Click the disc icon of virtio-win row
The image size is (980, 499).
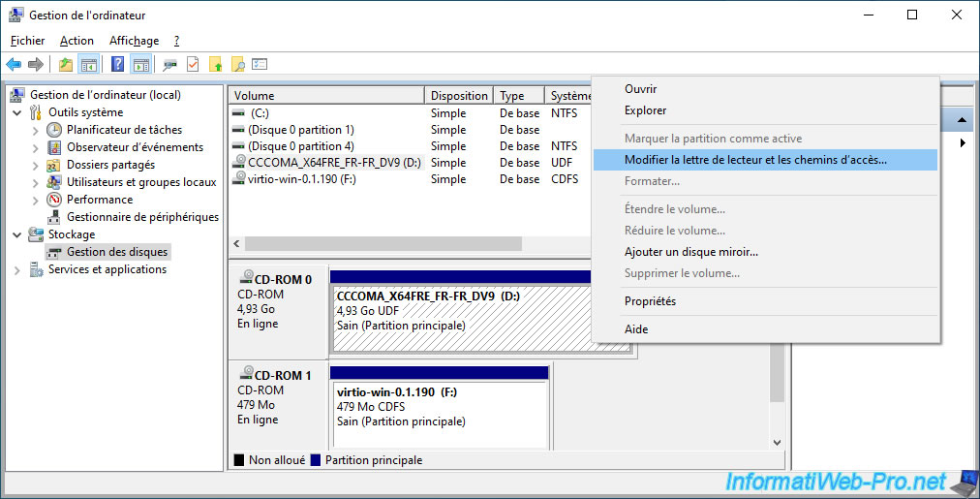tap(239, 178)
